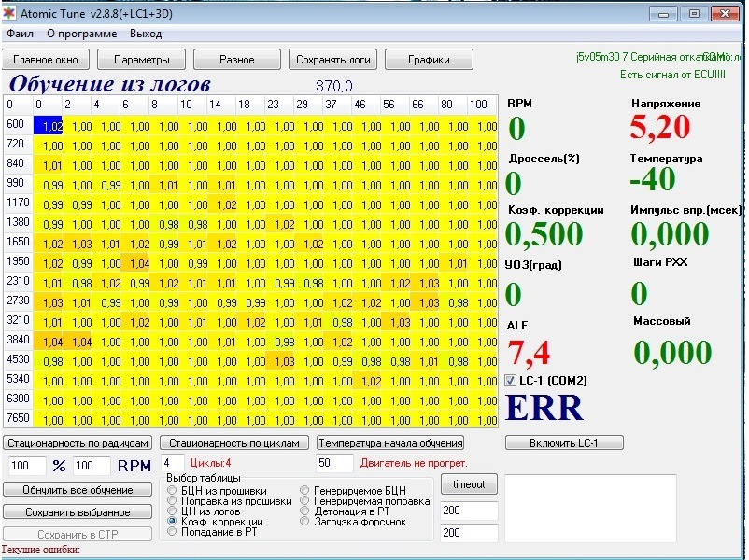Click the Сохранить выбранное button
This screenshot has width=749, height=560.
coord(78,511)
